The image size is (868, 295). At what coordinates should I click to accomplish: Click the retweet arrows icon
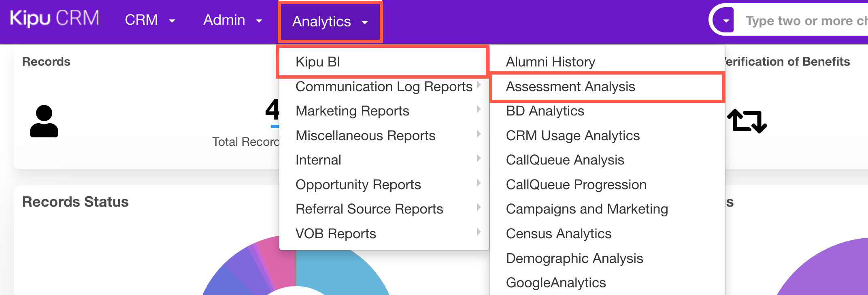747,121
